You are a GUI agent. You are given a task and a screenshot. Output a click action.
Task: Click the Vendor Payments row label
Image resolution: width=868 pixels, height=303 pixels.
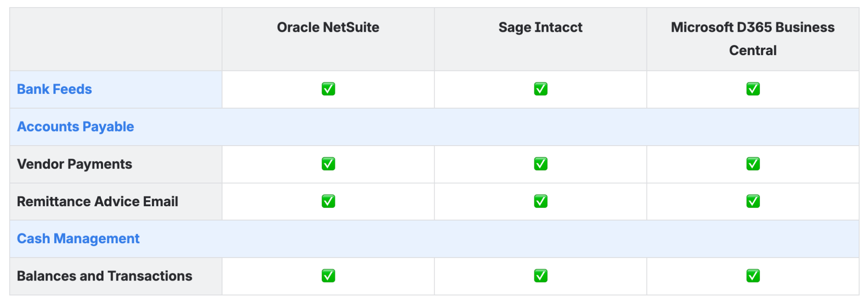(75, 164)
